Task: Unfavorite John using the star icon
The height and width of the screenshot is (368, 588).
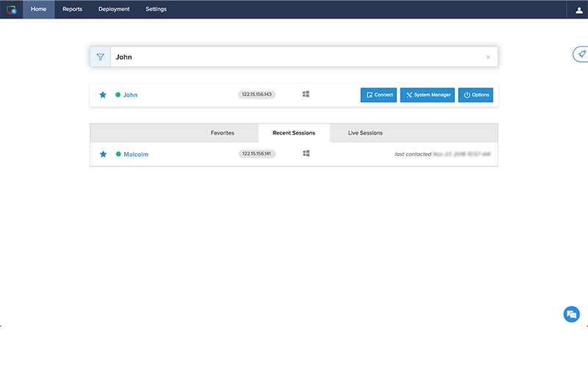Action: (103, 95)
